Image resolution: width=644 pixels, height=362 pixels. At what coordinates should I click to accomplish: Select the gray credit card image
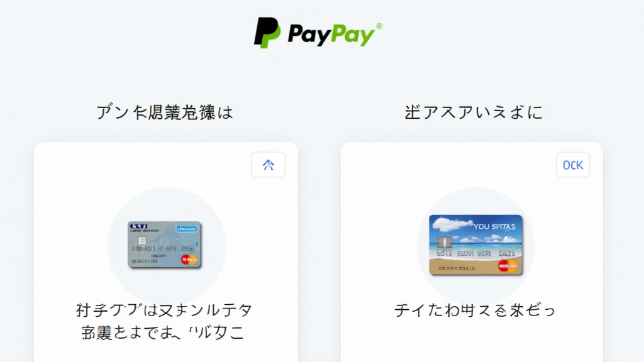(165, 244)
